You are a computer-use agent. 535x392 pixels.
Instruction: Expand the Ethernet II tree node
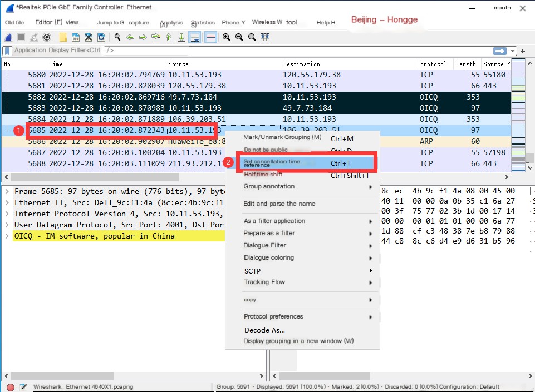pos(7,202)
